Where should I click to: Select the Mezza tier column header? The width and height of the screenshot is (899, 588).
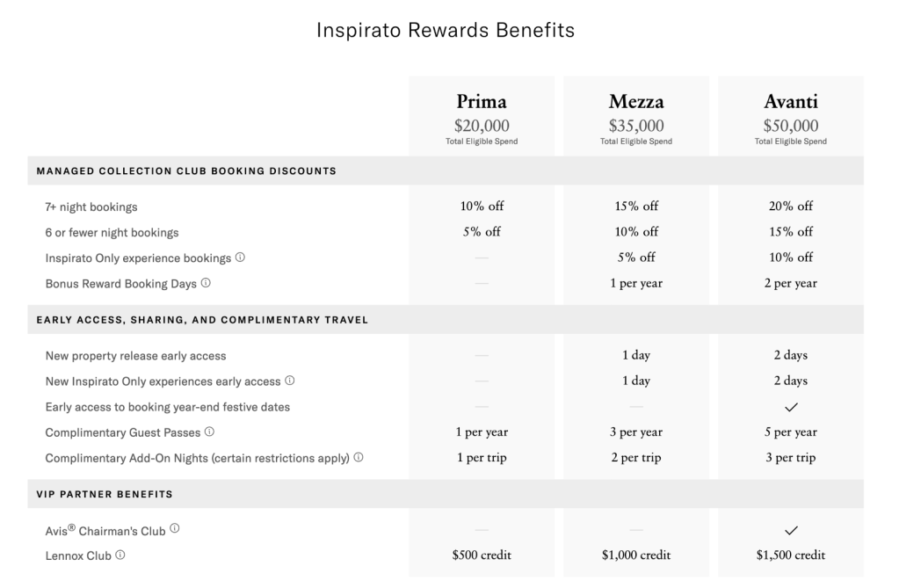pos(636,102)
